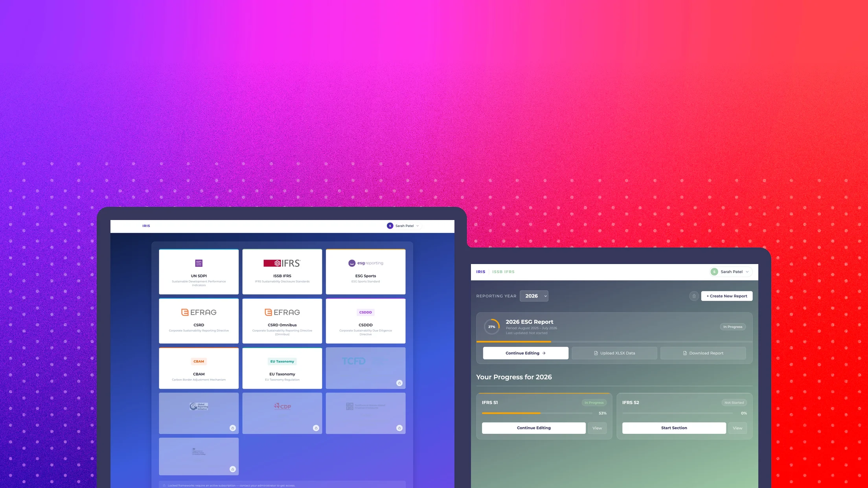
Task: Click the IFRS S1 53% progress bar
Action: click(x=537, y=413)
